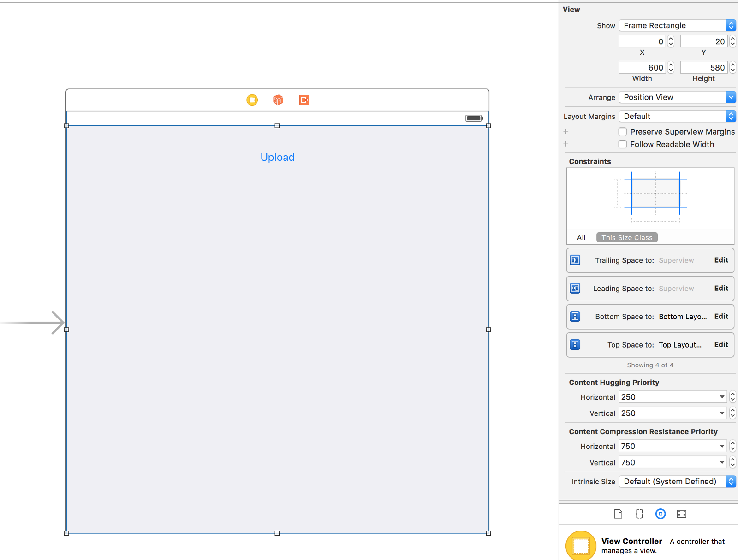Viewport: 738px width, 560px height.
Task: Select This Size Class constraints filter
Action: [627, 238]
